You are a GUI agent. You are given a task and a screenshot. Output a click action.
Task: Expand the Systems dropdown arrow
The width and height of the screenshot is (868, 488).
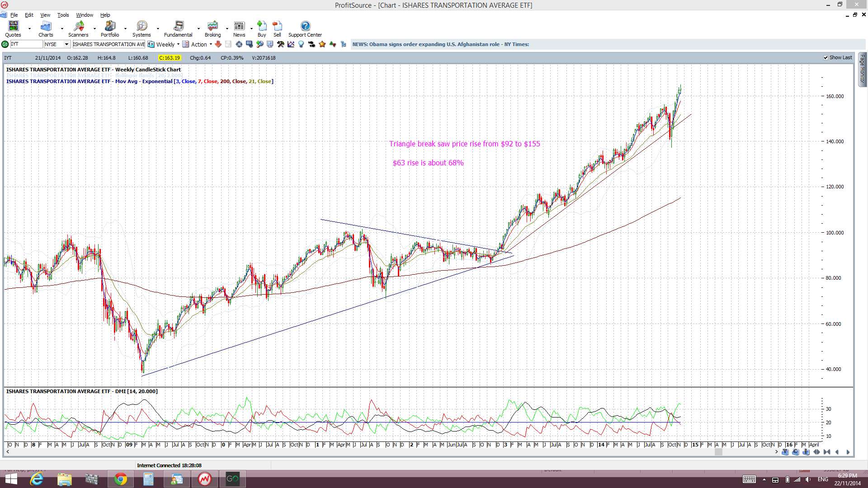coord(158,29)
